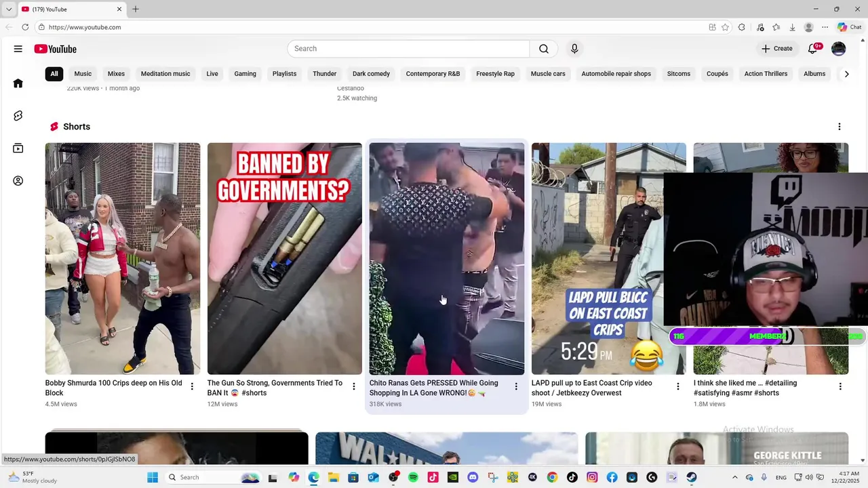Select the Playlists filter chip

[x=284, y=74]
